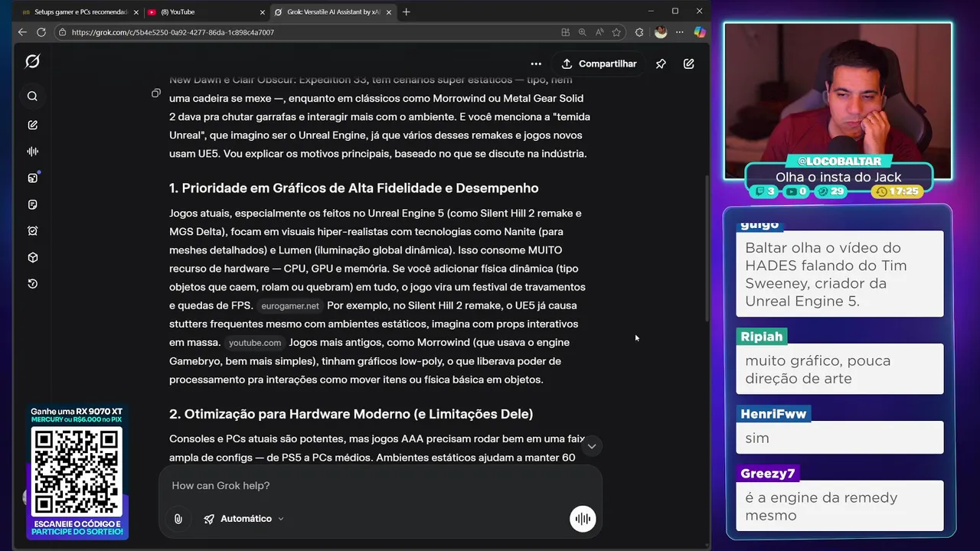Image resolution: width=980 pixels, height=551 pixels.
Task: Click the chat message about HADES video
Action: click(x=839, y=274)
